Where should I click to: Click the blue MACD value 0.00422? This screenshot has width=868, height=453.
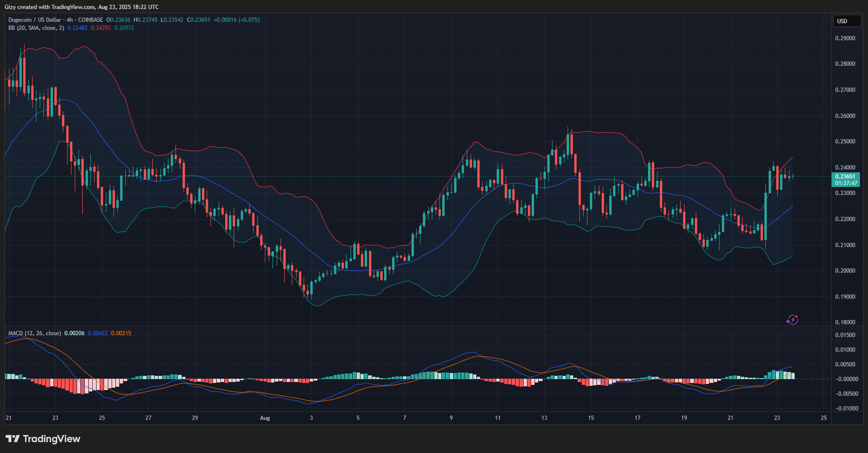click(97, 333)
